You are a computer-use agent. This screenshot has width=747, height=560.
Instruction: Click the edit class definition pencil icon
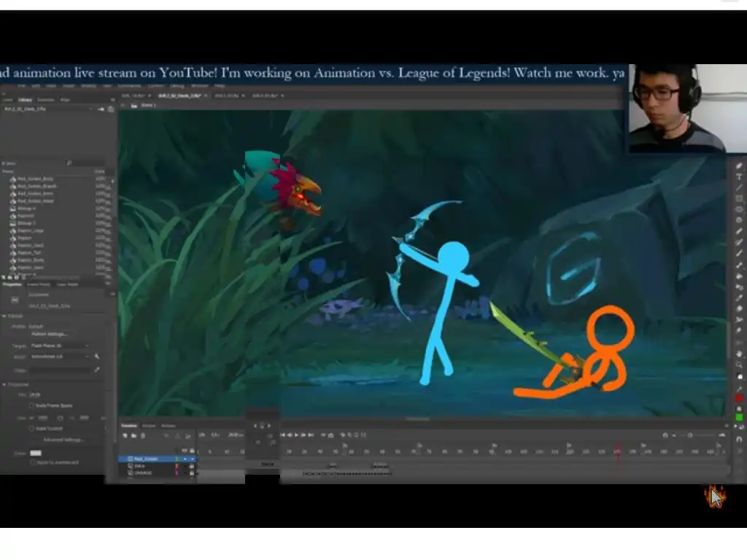[97, 370]
